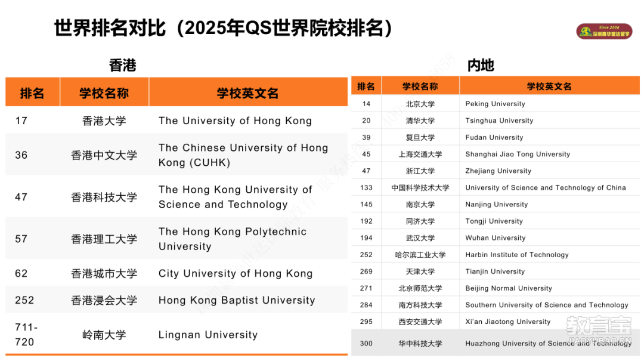Select the 中国科学技术大学 cell

pos(420,188)
